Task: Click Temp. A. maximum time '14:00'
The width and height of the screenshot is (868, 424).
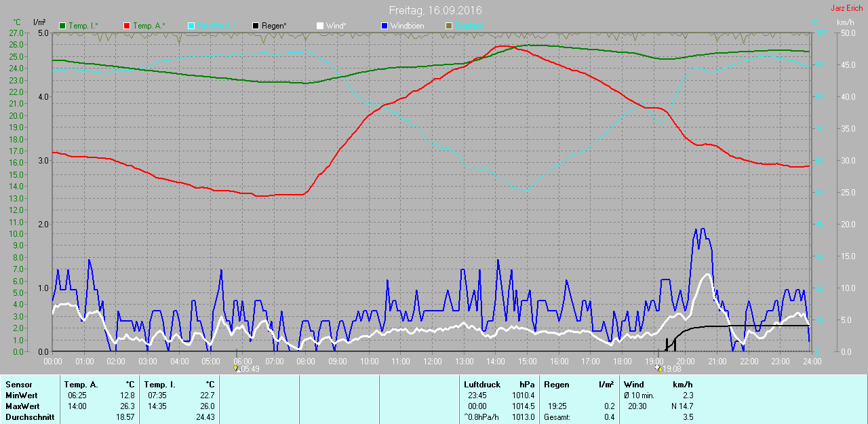Action: 76,406
